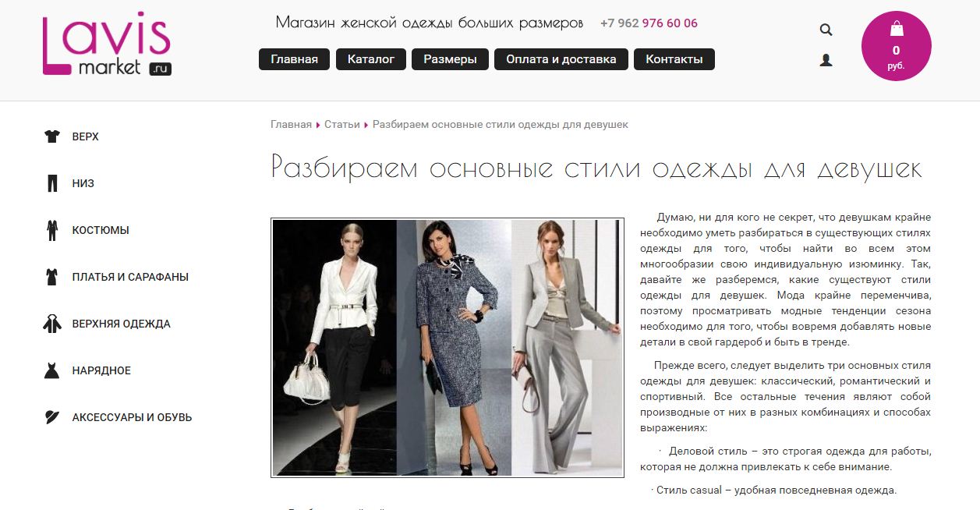Go to Главная in top menu
The width and height of the screenshot is (980, 510).
[294, 59]
